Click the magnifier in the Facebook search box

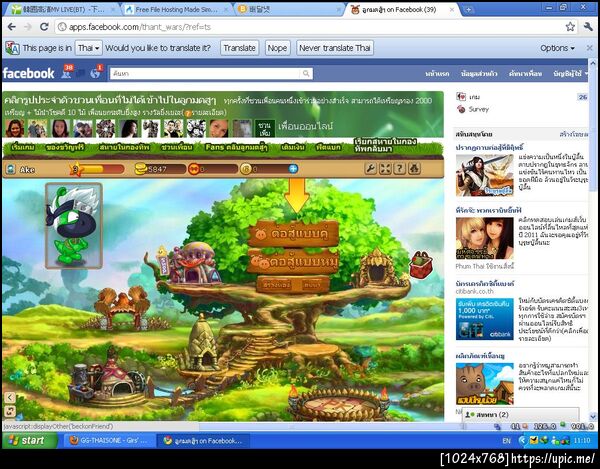pos(306,73)
